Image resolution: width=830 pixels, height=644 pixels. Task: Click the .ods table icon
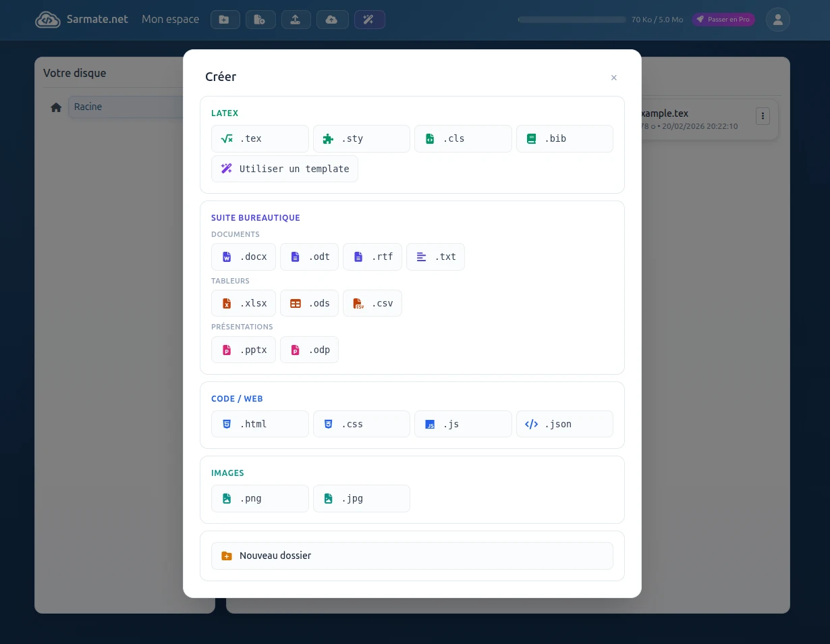296,303
